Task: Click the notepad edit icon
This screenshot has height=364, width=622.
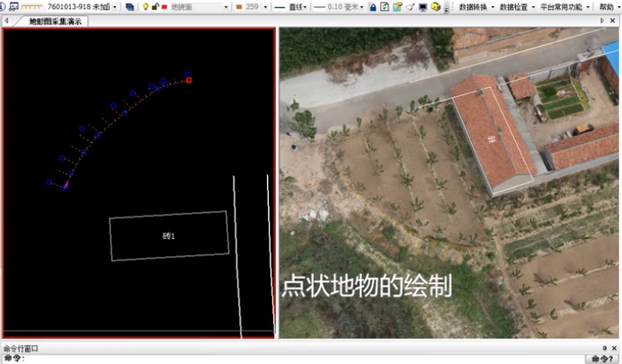Action: [x=396, y=6]
